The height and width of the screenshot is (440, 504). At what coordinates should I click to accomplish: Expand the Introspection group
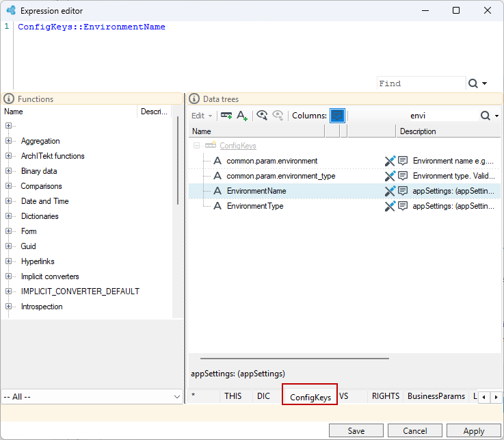pyautogui.click(x=8, y=306)
